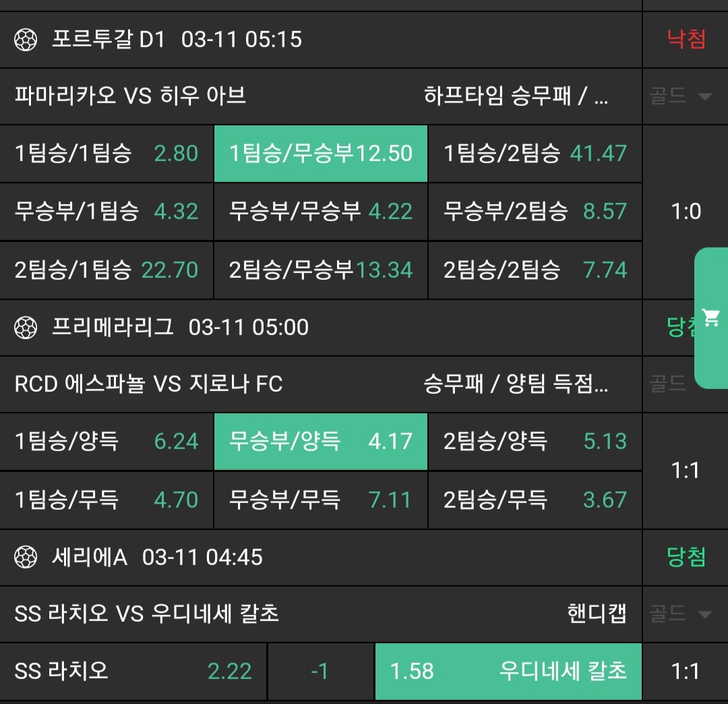Viewport: 728px width, 704px height.
Task: Toggle the selected 1팀승/무승부 12.50 bet
Action: [321, 154]
